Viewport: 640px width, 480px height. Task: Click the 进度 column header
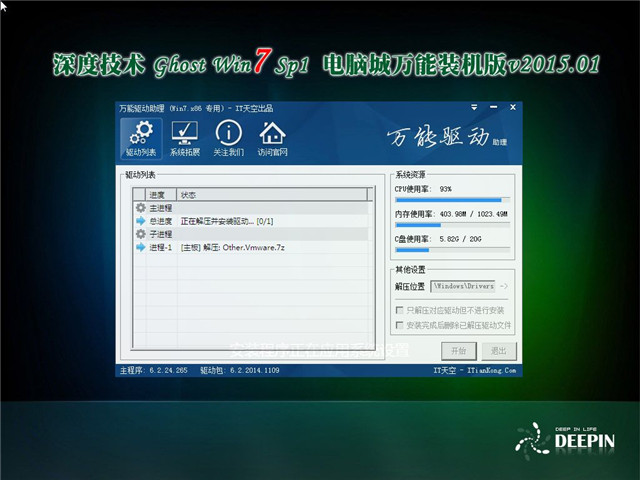(x=161, y=195)
